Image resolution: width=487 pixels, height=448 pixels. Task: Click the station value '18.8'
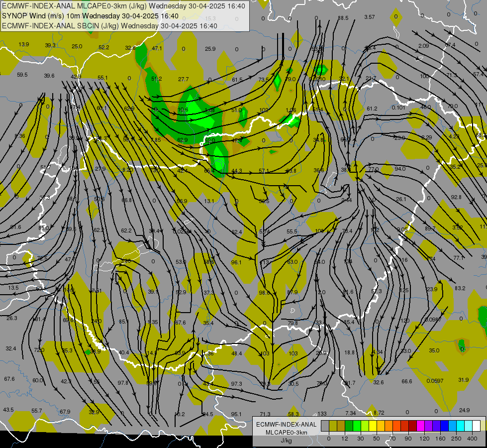[349, 352]
